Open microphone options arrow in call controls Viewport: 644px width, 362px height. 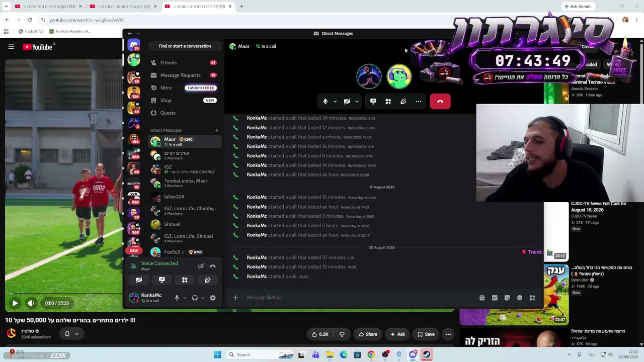pyautogui.click(x=335, y=102)
